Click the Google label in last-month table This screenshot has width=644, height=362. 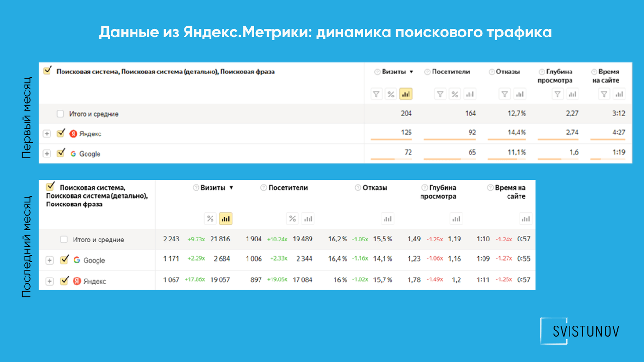tap(94, 260)
